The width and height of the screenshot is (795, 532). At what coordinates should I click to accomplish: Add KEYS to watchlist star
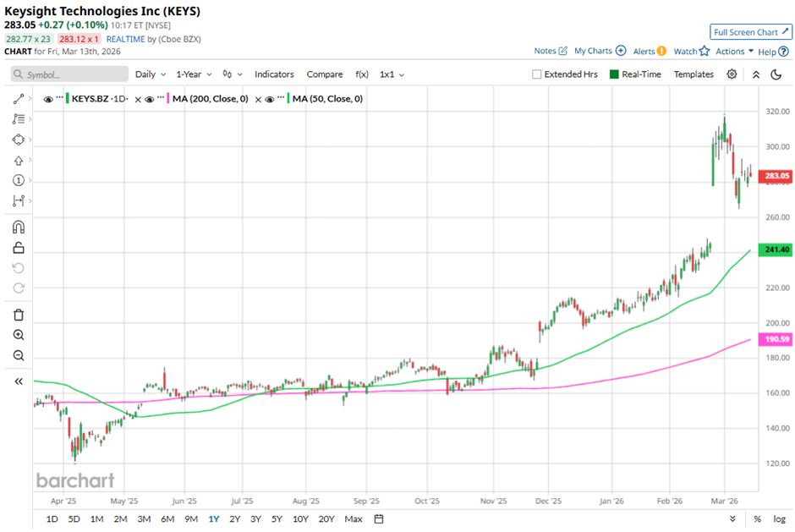click(704, 51)
